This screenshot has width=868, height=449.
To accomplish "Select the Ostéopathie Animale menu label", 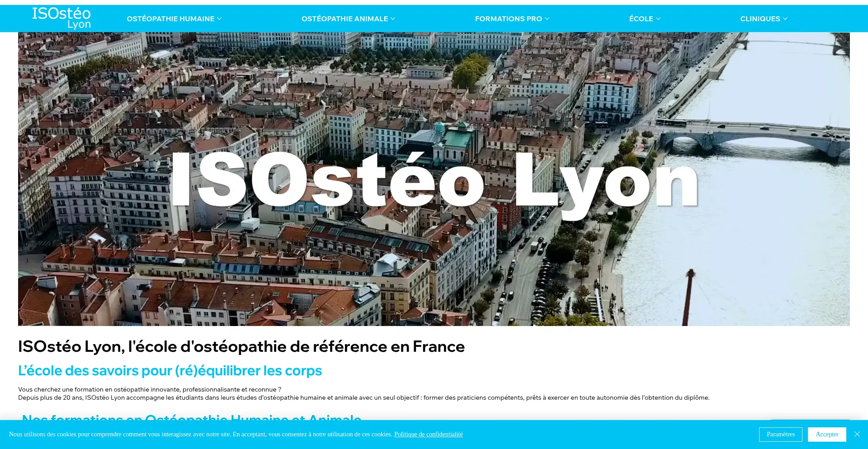I will [344, 19].
